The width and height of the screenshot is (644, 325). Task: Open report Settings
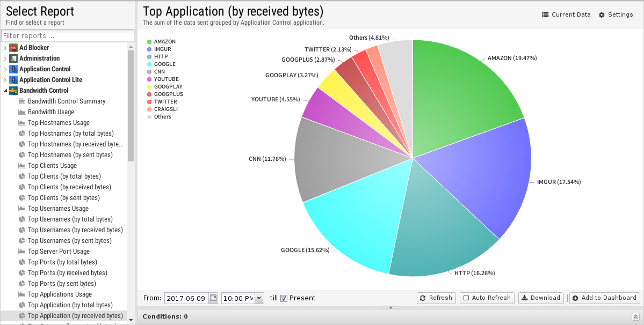(x=616, y=14)
